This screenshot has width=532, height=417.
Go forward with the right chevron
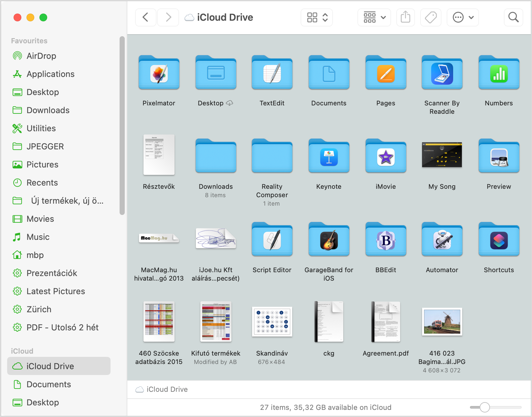tap(168, 17)
